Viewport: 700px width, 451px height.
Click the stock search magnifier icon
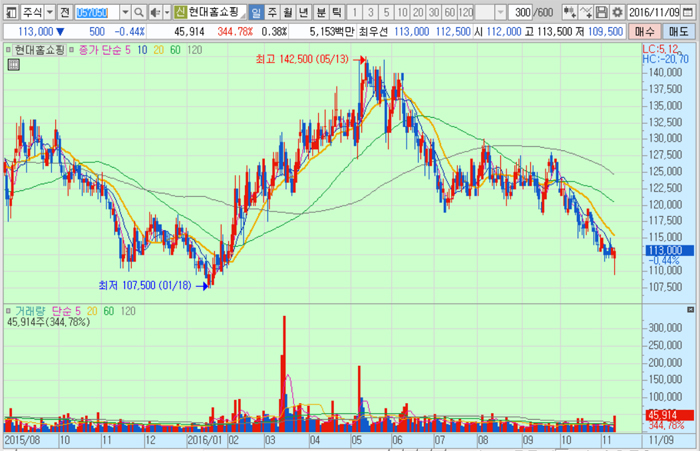point(141,12)
